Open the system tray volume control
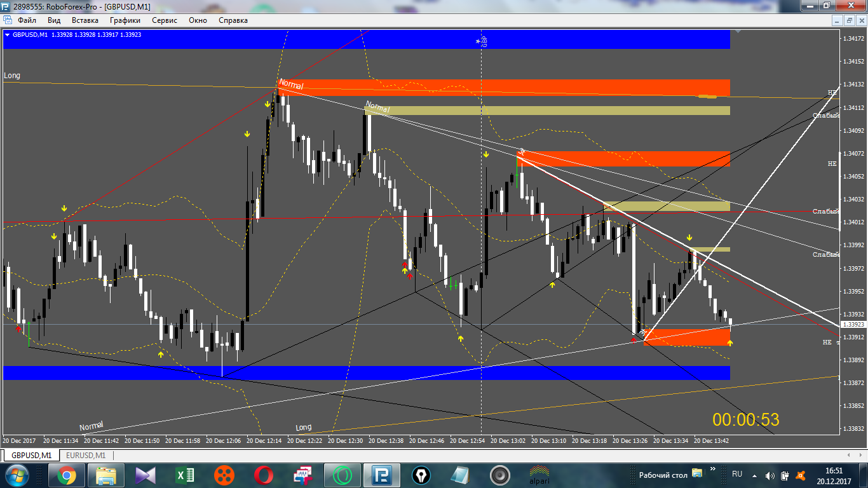 pos(770,475)
